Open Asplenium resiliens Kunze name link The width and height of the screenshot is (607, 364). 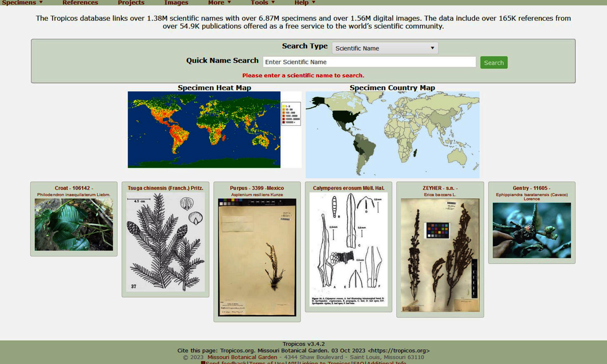coord(257,195)
